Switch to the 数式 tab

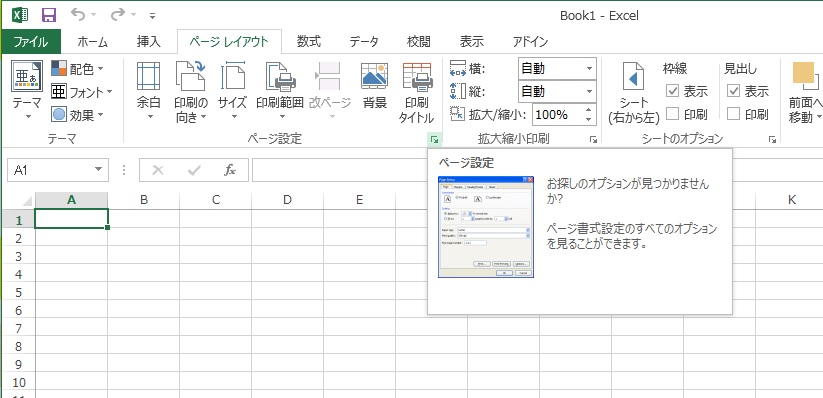click(309, 42)
